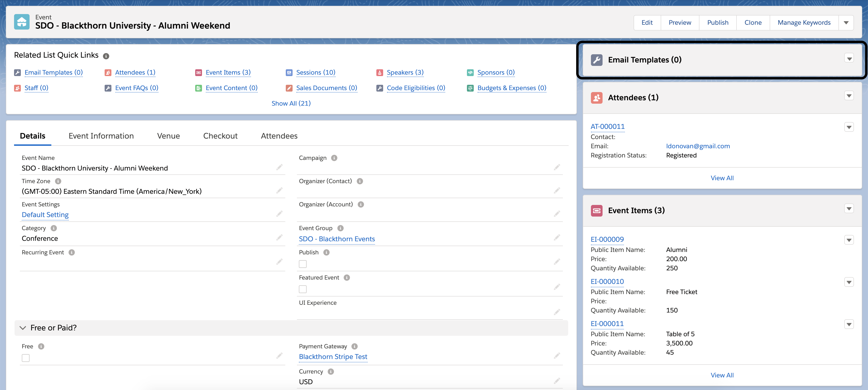Click the Staff icon in quick links
This screenshot has height=390, width=868.
coord(17,88)
